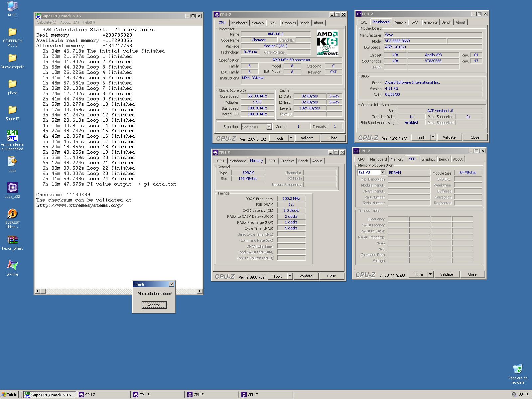Open Calculate(C) menu in Super PI
The image size is (532, 399).
click(46, 22)
